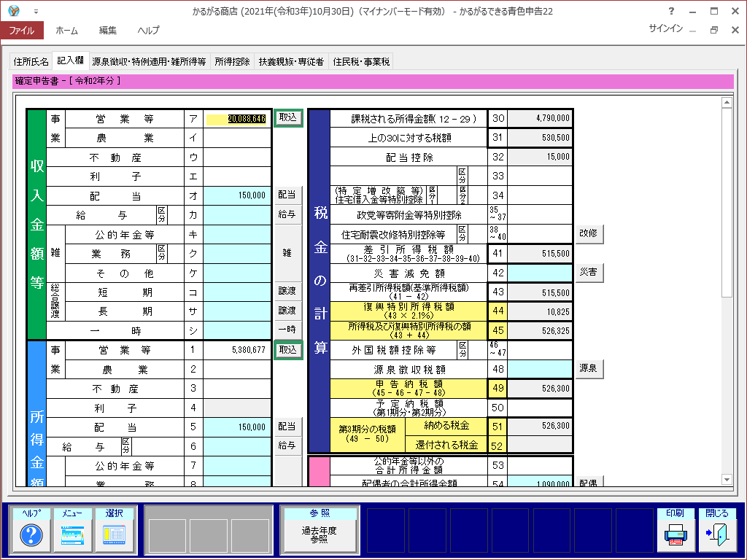Image resolution: width=747 pixels, height=560 pixels.
Task: Click 過去年度参照 button
Action: (x=320, y=534)
